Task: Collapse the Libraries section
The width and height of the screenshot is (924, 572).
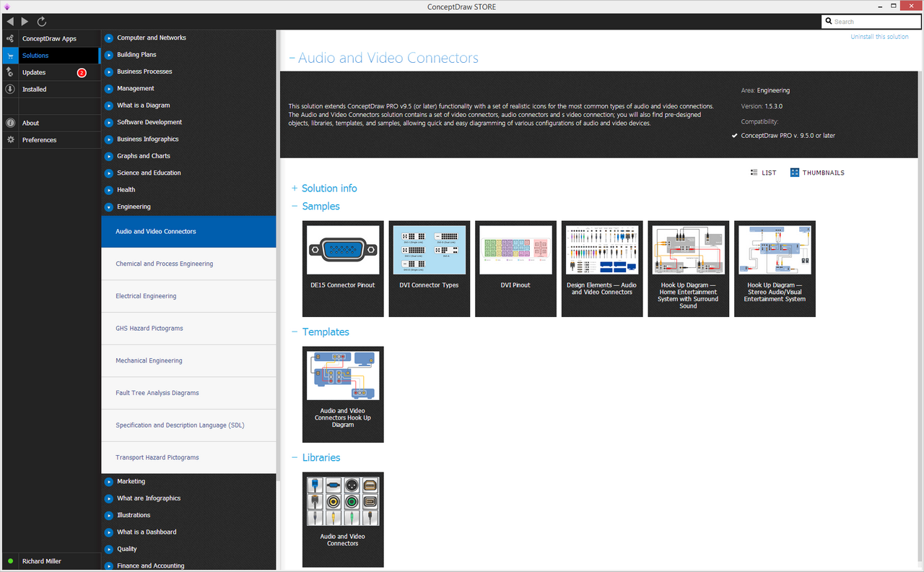Action: (295, 458)
